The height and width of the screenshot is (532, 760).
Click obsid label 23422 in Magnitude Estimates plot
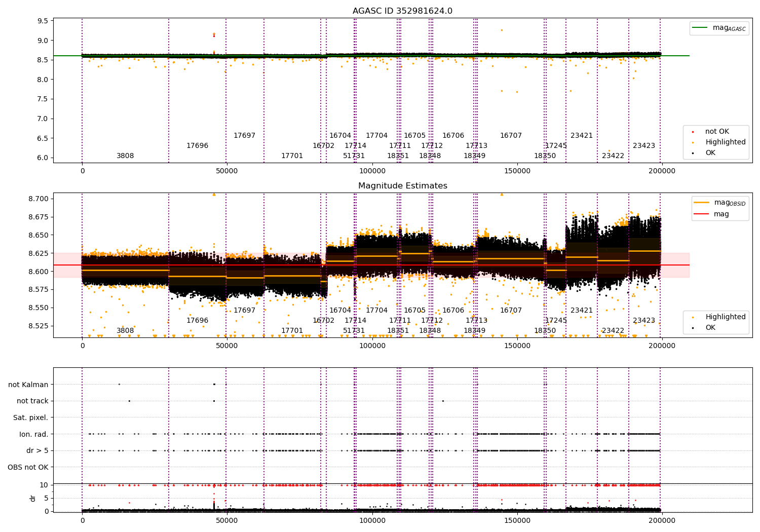(x=613, y=331)
